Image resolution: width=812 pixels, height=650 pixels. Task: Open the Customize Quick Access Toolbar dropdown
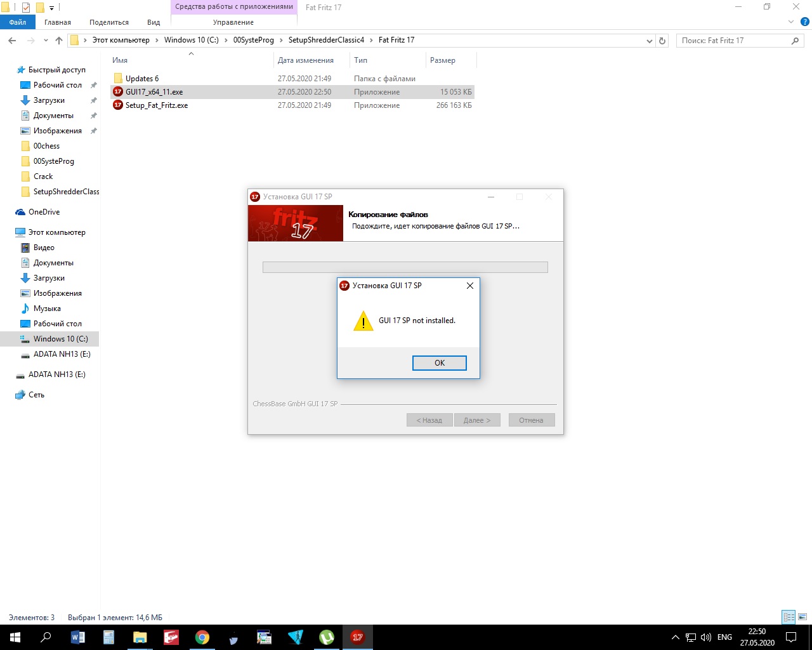click(x=52, y=8)
